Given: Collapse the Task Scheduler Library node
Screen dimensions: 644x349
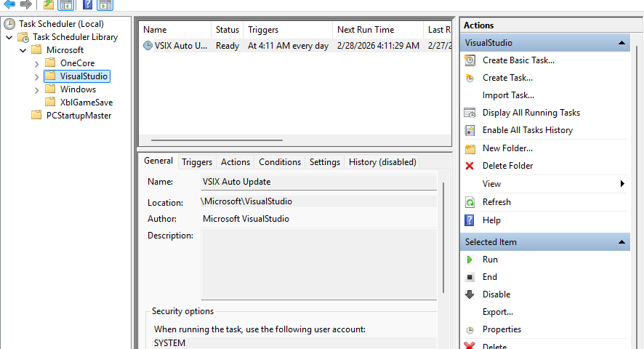Looking at the screenshot, I should coord(9,37).
